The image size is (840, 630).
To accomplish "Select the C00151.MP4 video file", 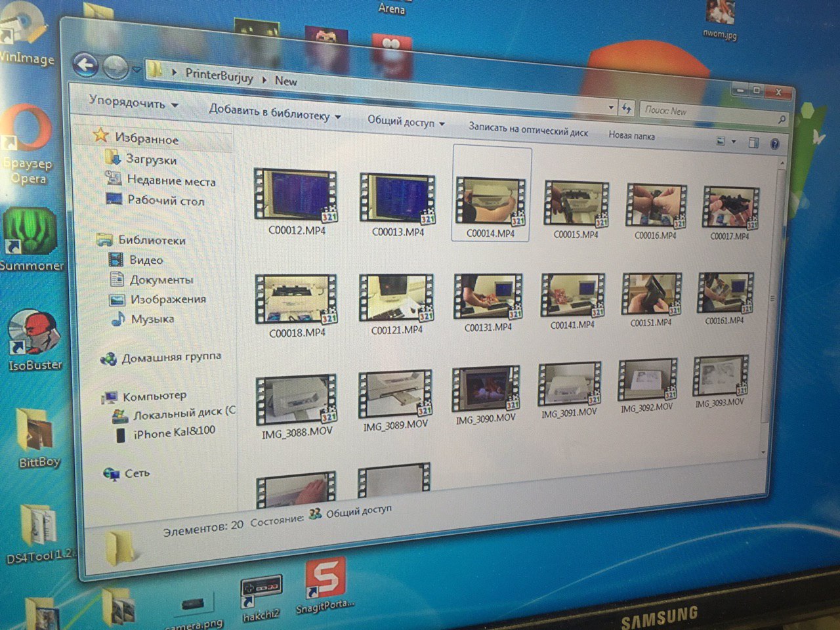I will [651, 299].
